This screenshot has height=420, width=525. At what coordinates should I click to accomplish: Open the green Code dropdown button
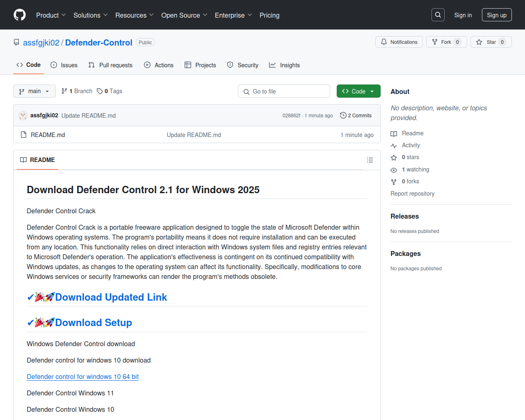click(358, 91)
